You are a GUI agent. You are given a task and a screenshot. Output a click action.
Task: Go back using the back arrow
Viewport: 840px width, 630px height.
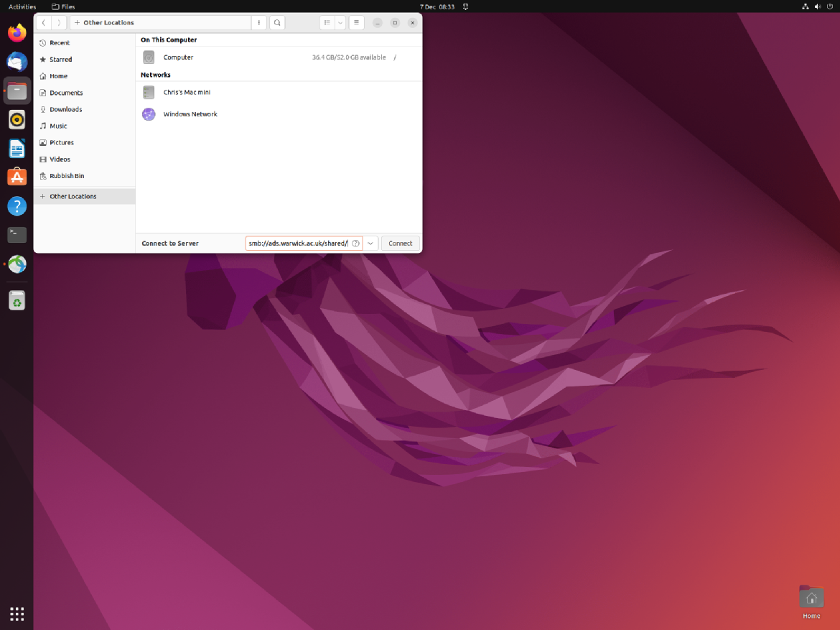[44, 23]
